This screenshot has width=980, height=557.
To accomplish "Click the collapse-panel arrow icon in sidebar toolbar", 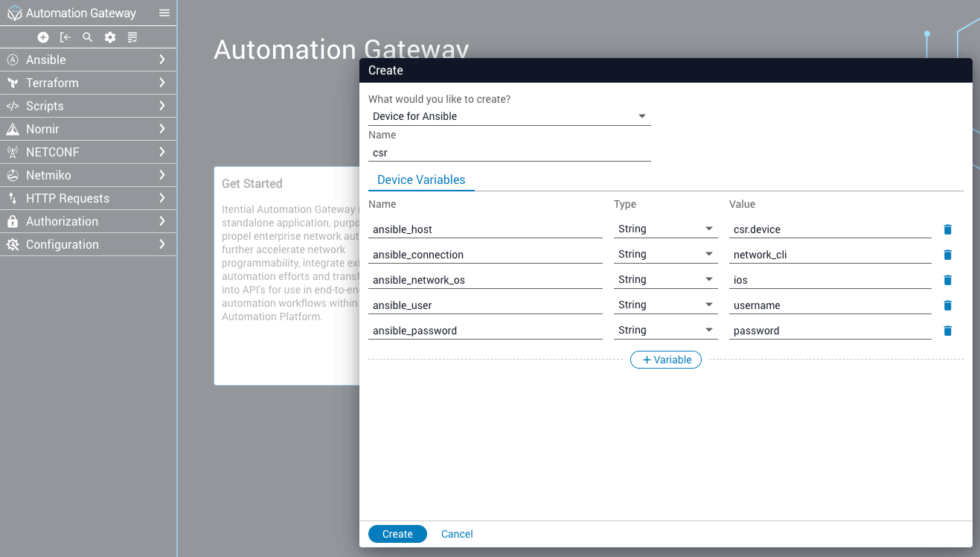I will (65, 37).
